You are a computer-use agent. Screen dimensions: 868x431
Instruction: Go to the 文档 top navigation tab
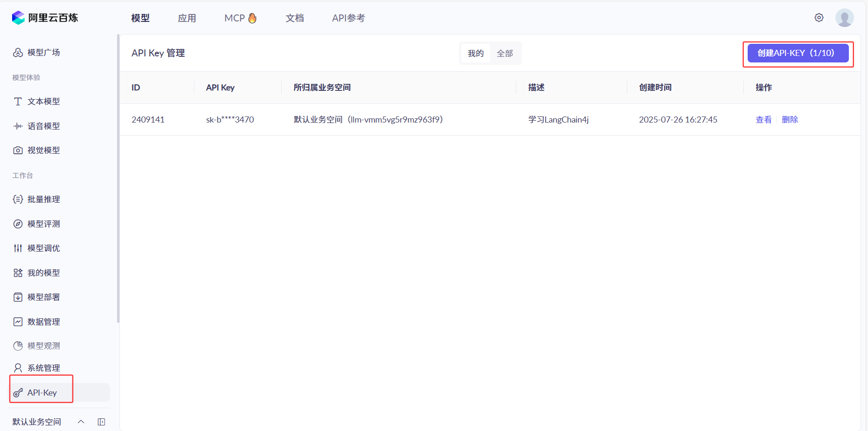tap(294, 18)
